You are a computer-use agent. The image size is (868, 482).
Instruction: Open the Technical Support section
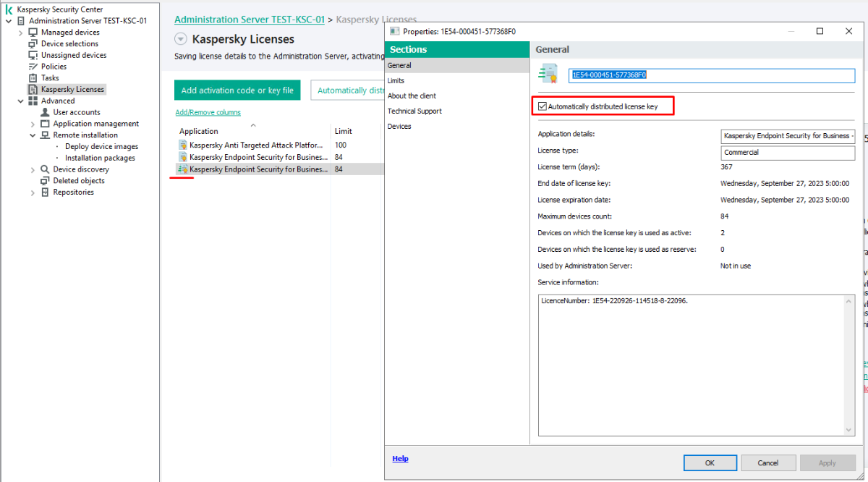[414, 111]
